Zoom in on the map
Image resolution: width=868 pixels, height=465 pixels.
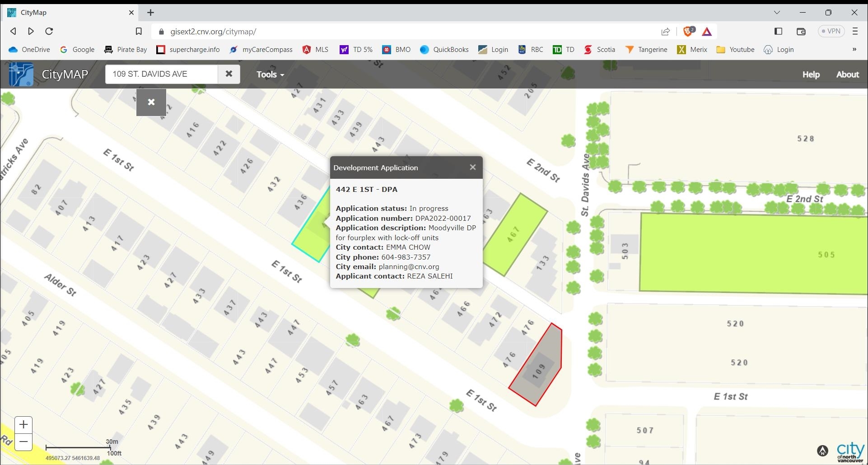coord(23,425)
